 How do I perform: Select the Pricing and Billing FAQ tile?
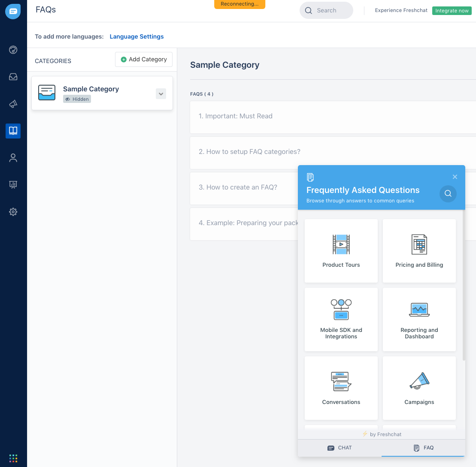pyautogui.click(x=419, y=251)
